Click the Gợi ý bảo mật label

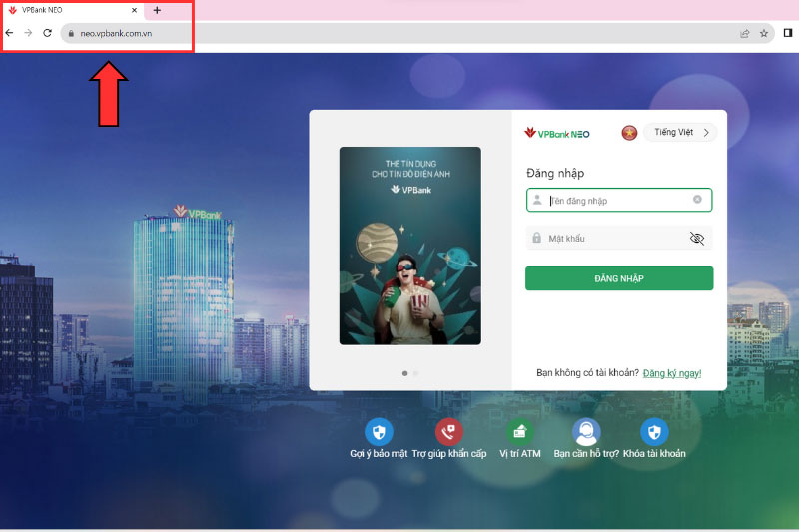[x=379, y=453]
